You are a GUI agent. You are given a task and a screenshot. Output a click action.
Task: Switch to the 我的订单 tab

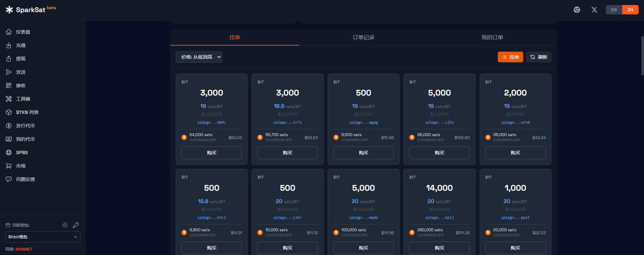point(492,38)
